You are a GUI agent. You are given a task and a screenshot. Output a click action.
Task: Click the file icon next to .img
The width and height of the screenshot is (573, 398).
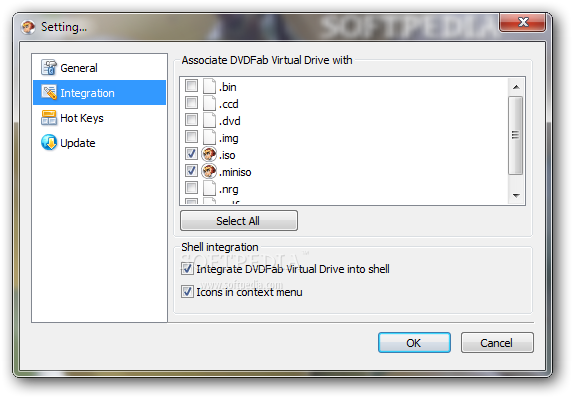coord(209,137)
